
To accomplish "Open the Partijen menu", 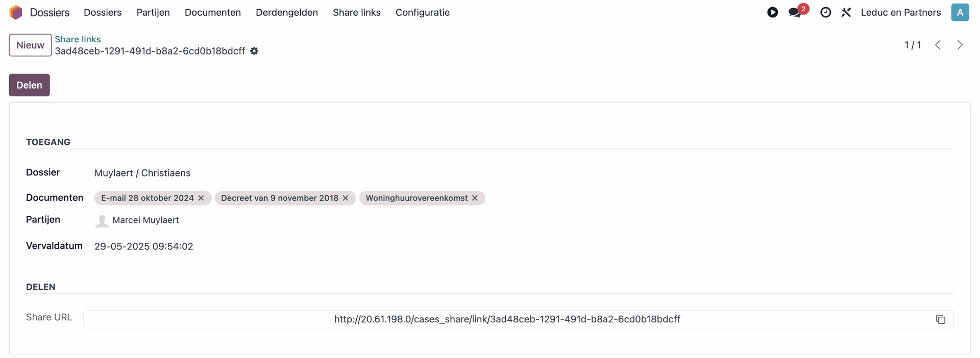I will [x=153, y=12].
